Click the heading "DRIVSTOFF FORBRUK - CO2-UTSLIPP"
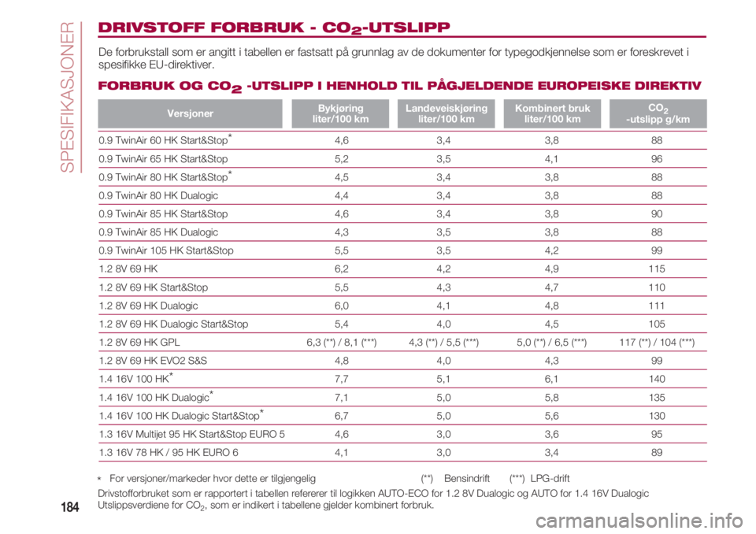This screenshot has width=756, height=534. pos(274,28)
